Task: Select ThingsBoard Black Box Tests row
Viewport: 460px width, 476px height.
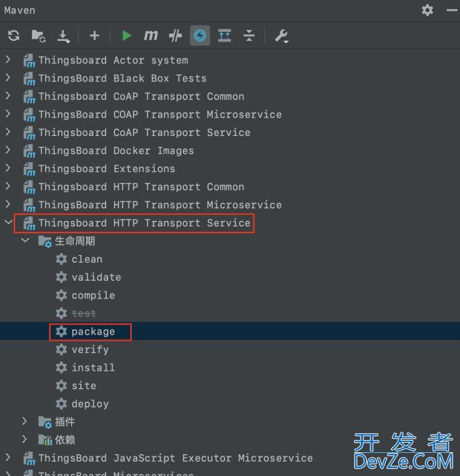Action: click(230, 78)
